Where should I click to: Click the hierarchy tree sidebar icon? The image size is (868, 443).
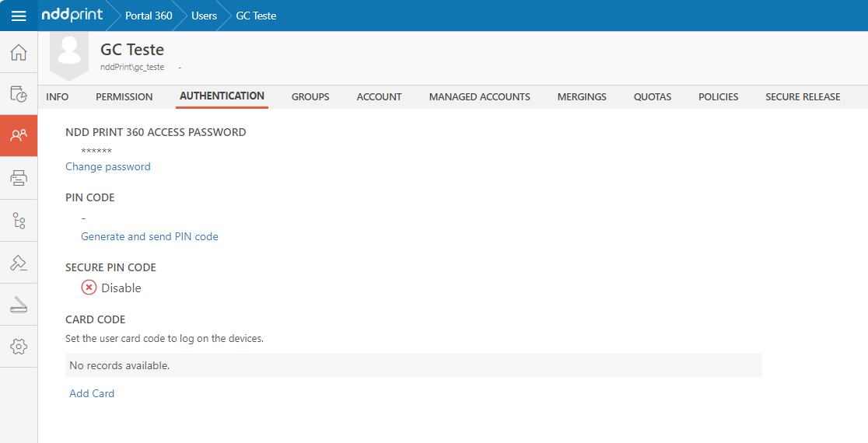19,221
